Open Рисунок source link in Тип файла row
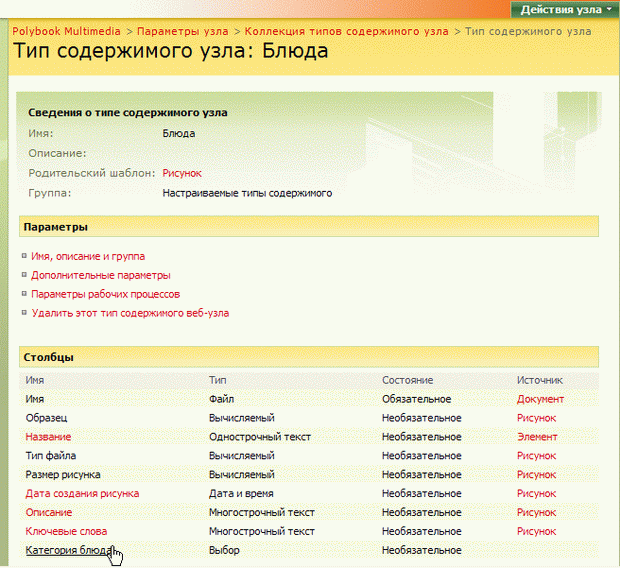 pos(537,456)
